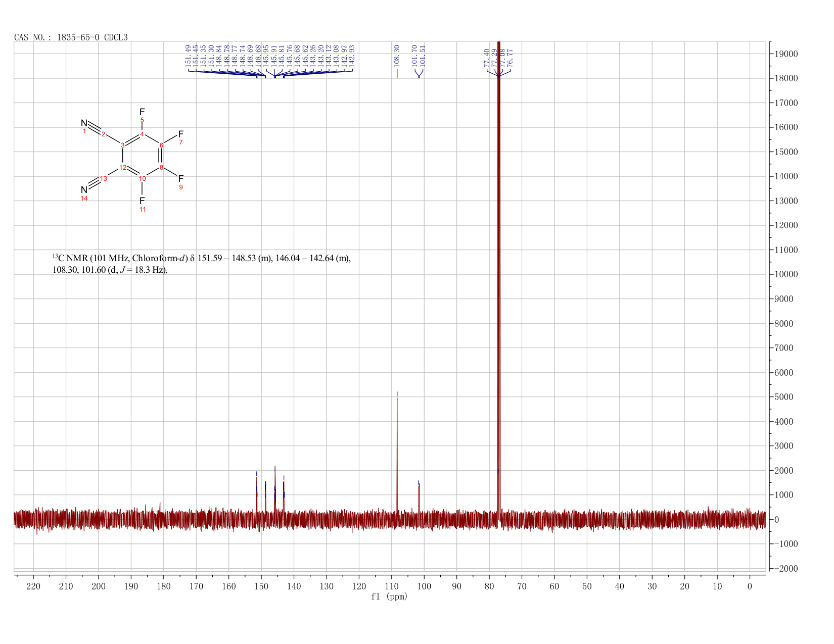Click the 151.49 peak label
834x644 pixels.
click(189, 56)
